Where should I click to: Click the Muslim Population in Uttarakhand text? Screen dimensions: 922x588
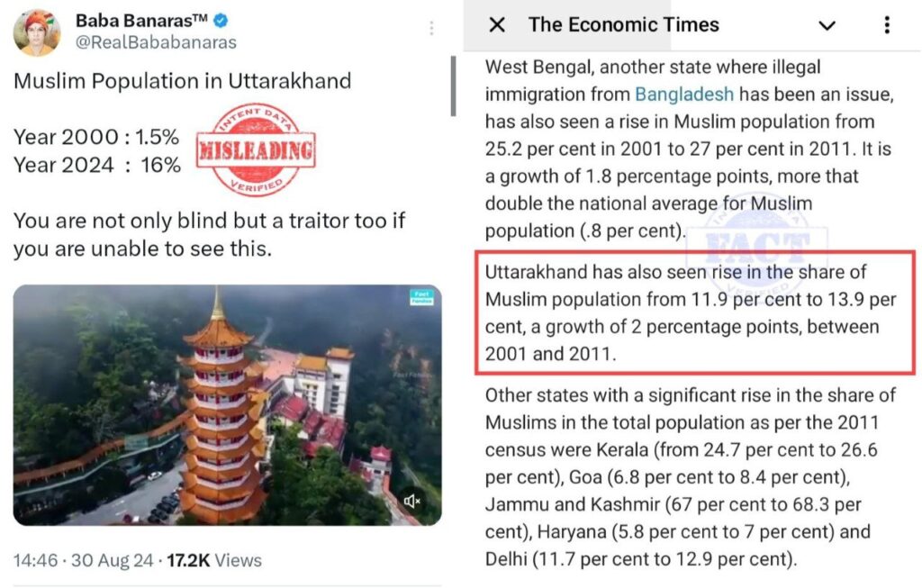182,80
